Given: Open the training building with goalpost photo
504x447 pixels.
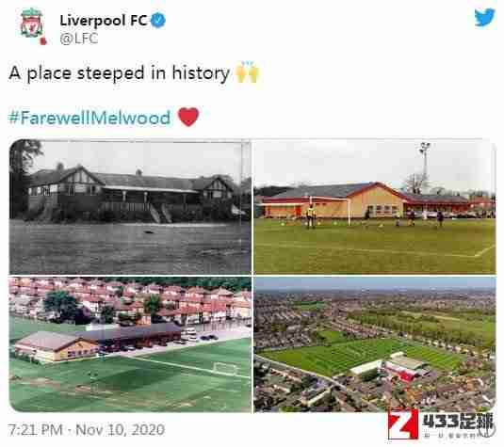Looking at the screenshot, I should (x=375, y=207).
